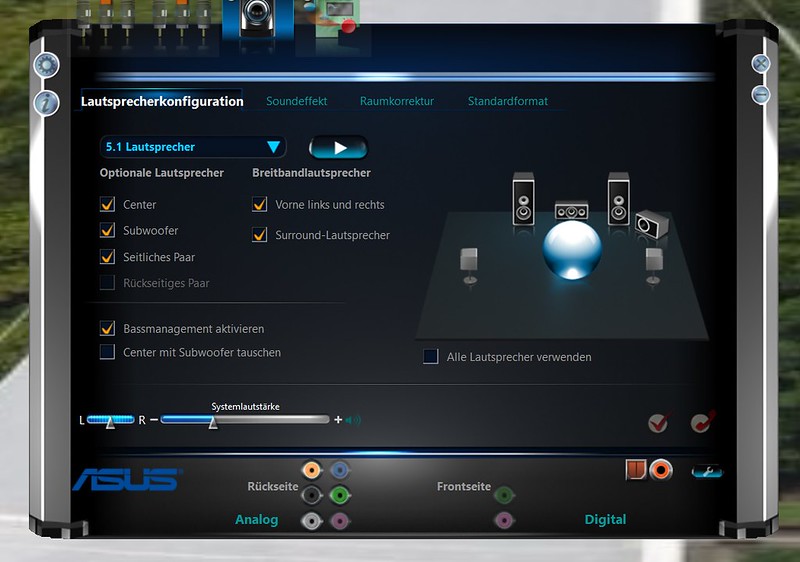Adjust the Systemlautstärke volume slider
This screenshot has width=800, height=562.
click(x=245, y=420)
